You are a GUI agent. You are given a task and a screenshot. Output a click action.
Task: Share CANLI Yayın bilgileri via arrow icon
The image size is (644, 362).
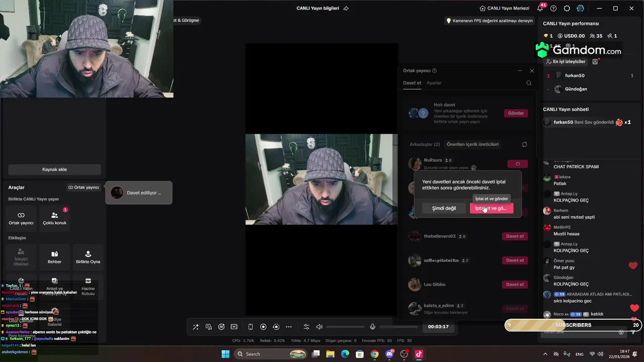tap(346, 8)
